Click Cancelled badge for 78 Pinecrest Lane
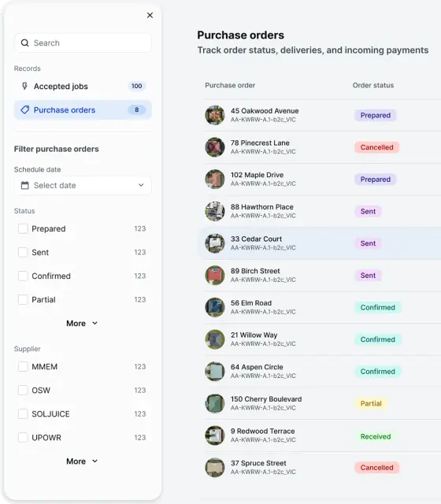The width and height of the screenshot is (441, 504). (376, 147)
